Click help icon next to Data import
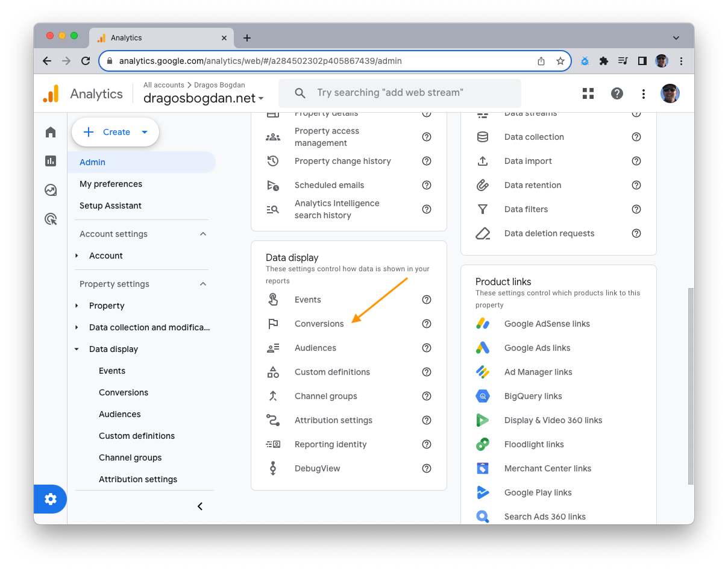The width and height of the screenshot is (728, 569). click(636, 161)
